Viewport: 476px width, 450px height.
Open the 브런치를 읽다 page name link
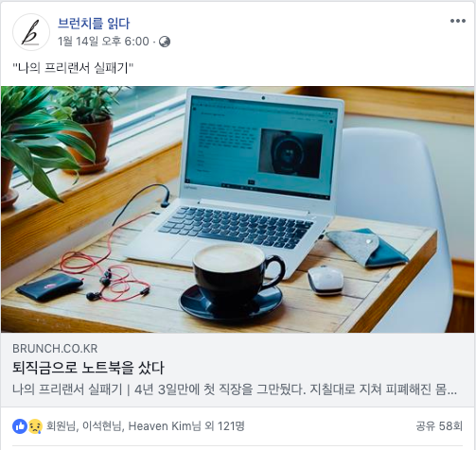(x=94, y=24)
